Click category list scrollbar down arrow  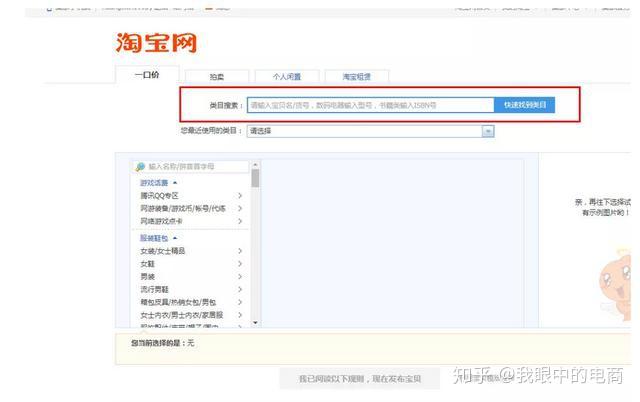(255, 323)
